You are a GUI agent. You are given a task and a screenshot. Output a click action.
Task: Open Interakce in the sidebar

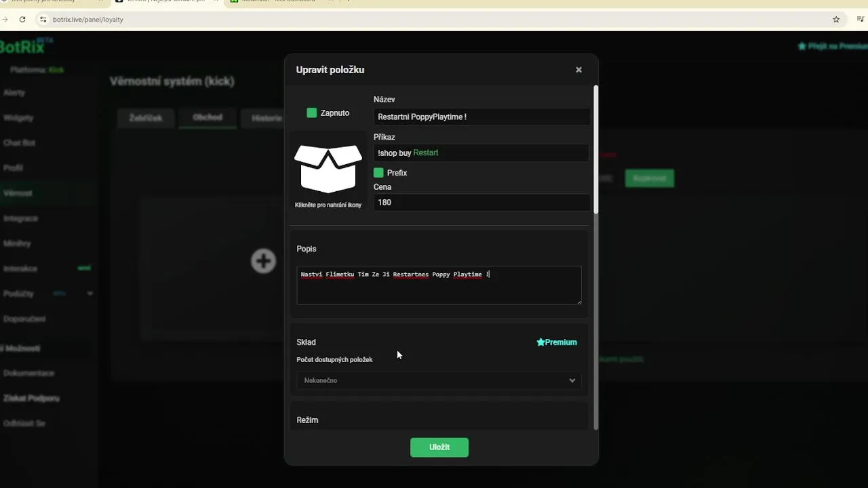[x=20, y=268]
